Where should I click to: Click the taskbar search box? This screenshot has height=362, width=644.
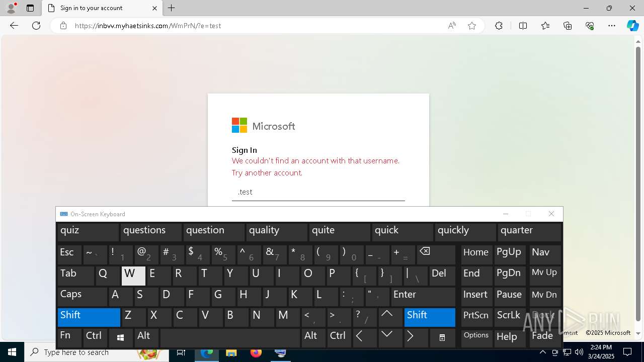[x=97, y=352]
